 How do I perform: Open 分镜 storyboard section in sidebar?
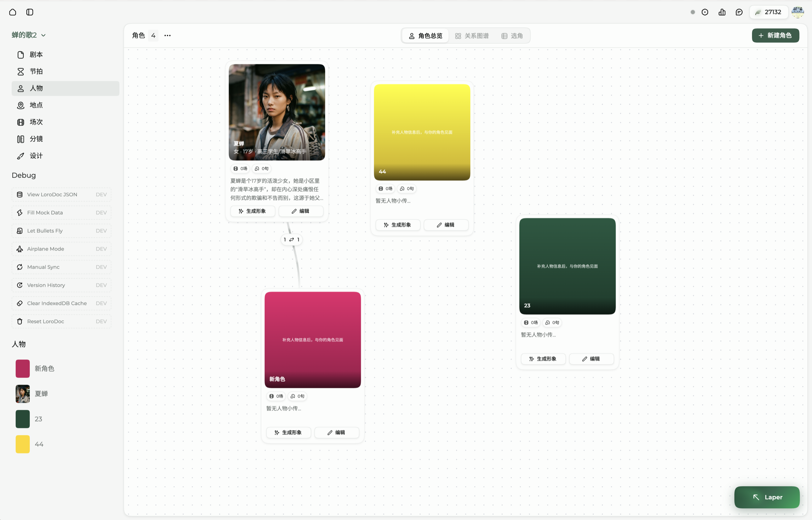(36, 139)
